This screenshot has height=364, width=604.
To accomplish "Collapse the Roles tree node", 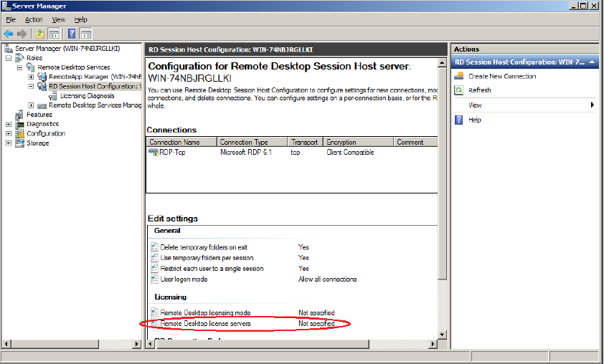I will [9, 58].
